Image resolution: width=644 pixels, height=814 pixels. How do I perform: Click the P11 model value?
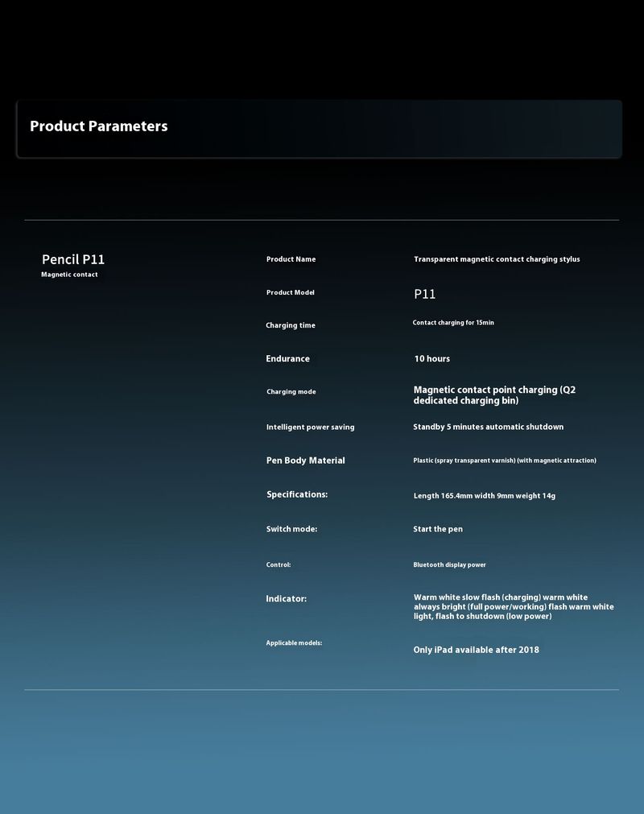pos(425,295)
